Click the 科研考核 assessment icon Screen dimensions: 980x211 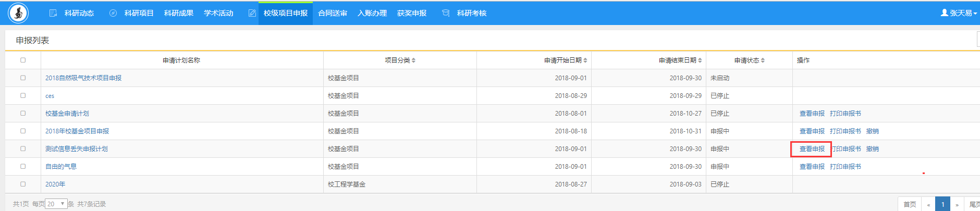pyautogui.click(x=446, y=13)
